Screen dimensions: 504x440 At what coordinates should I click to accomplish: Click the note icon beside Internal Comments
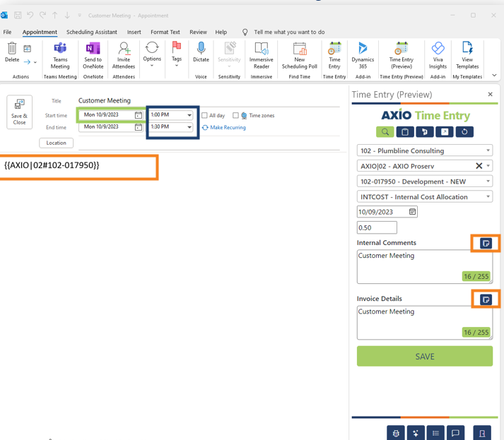(486, 243)
